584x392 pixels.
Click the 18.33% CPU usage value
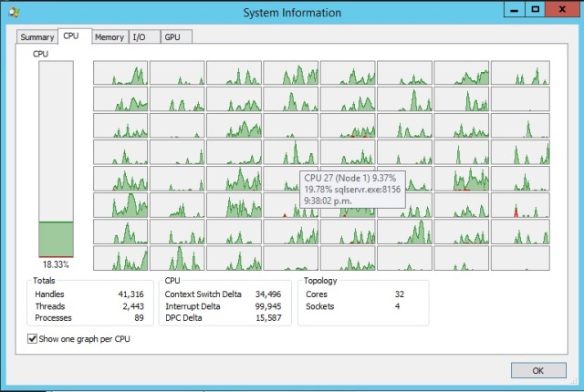coord(56,264)
